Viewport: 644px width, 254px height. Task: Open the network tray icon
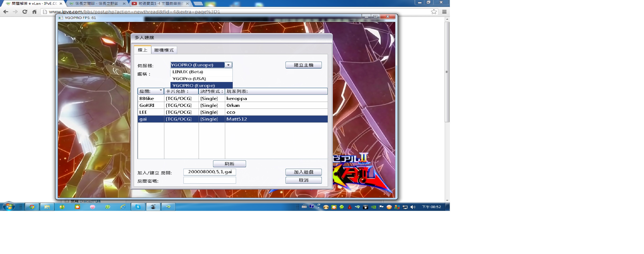click(x=405, y=207)
